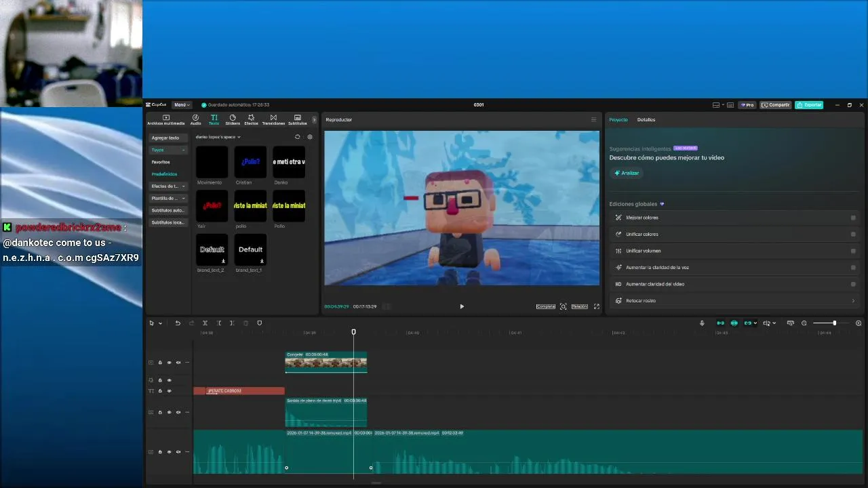Screen dimensions: 868x488
Task: Open keyboard shortcuts icon
Action: tap(730, 105)
